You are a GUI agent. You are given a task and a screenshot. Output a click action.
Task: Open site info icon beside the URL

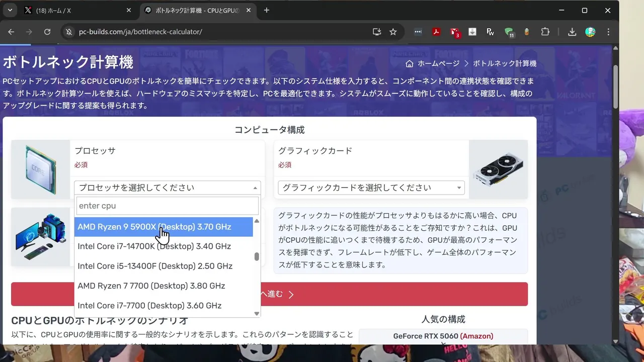(x=69, y=32)
